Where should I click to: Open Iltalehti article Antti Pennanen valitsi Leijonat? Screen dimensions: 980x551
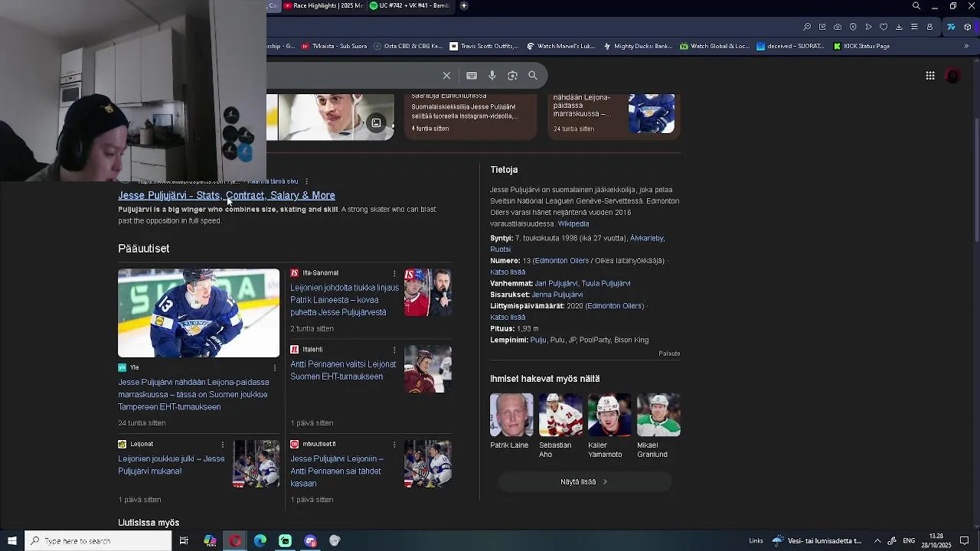(343, 370)
